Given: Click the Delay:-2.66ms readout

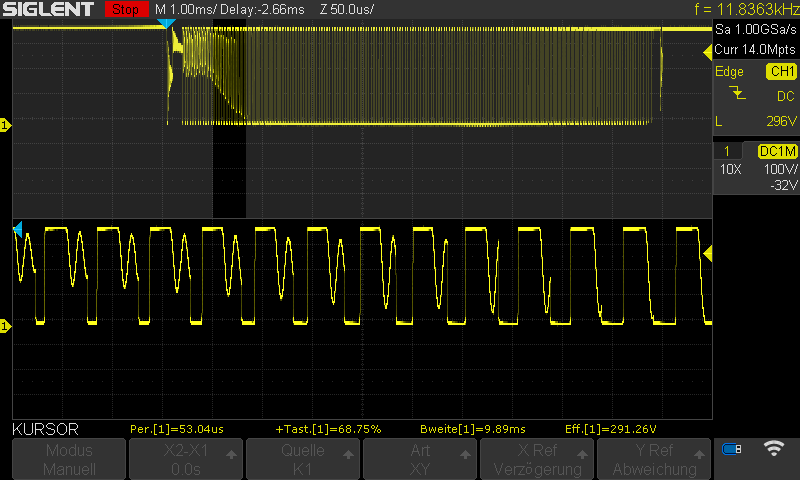Looking at the screenshot, I should pyautogui.click(x=263, y=9).
